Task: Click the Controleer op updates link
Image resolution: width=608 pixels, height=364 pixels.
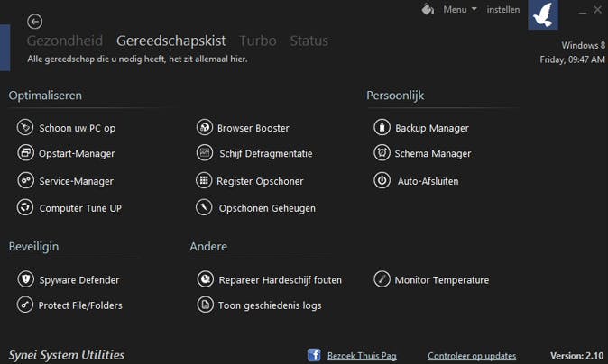Action: coord(472,356)
